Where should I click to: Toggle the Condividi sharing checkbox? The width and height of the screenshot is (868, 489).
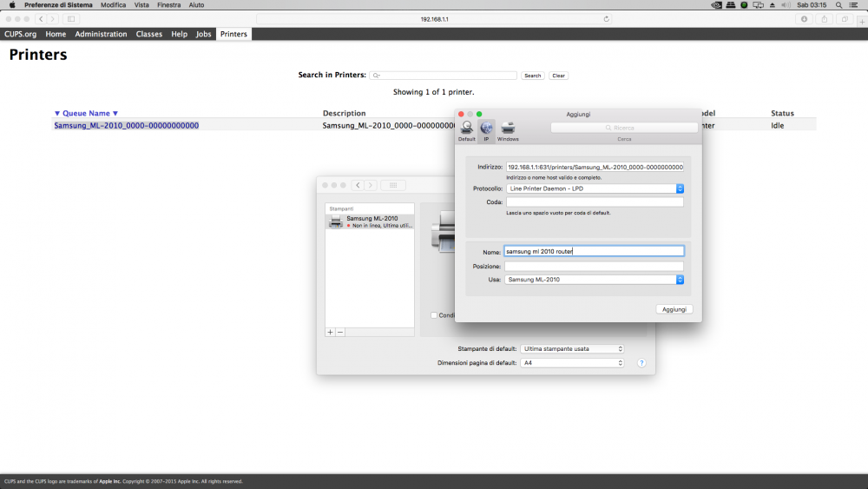[x=434, y=315]
